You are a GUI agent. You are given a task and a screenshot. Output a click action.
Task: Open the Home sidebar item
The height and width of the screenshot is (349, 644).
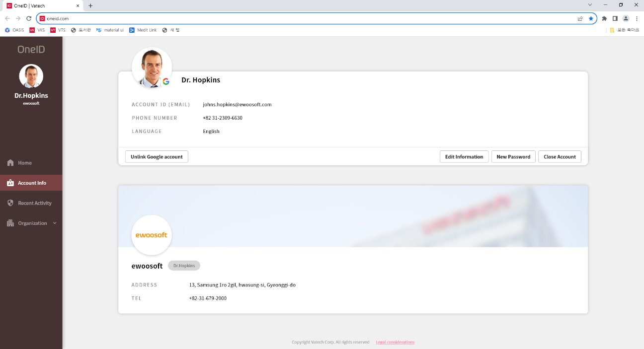pos(31,163)
